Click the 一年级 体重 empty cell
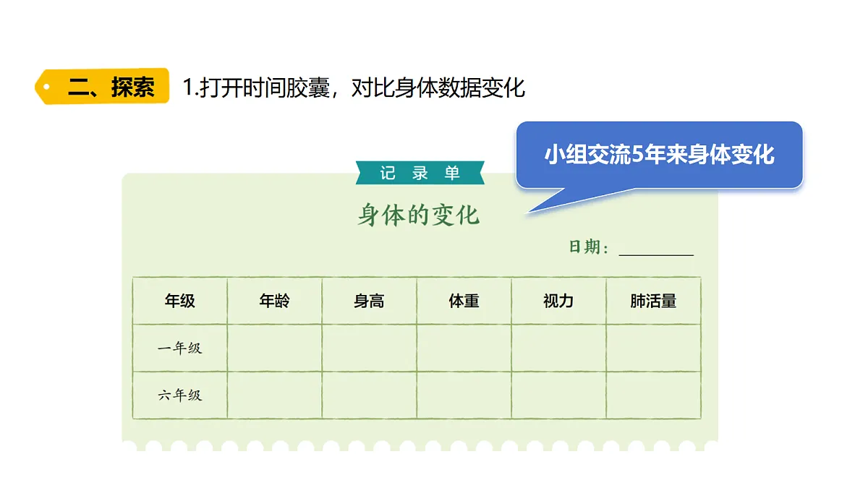Screen dimensions: 868x488 [464, 348]
